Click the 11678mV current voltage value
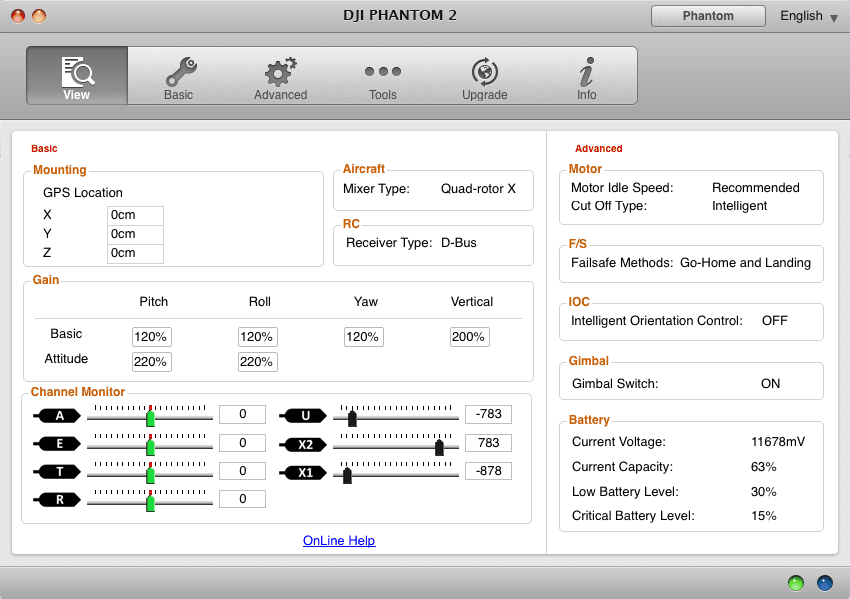Screen dimensions: 850x599 point(778,442)
